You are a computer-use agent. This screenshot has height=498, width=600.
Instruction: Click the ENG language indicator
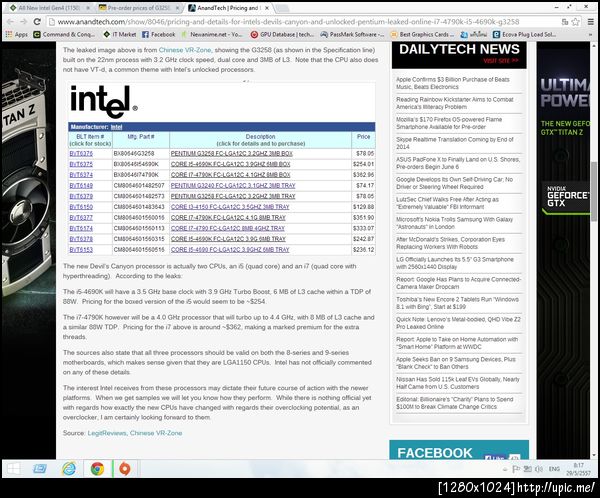click(x=554, y=469)
